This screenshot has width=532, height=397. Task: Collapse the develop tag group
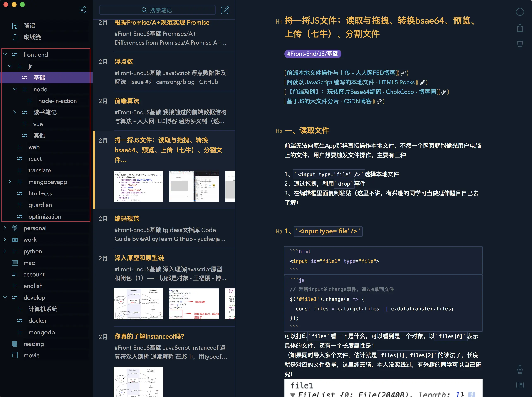click(x=5, y=297)
